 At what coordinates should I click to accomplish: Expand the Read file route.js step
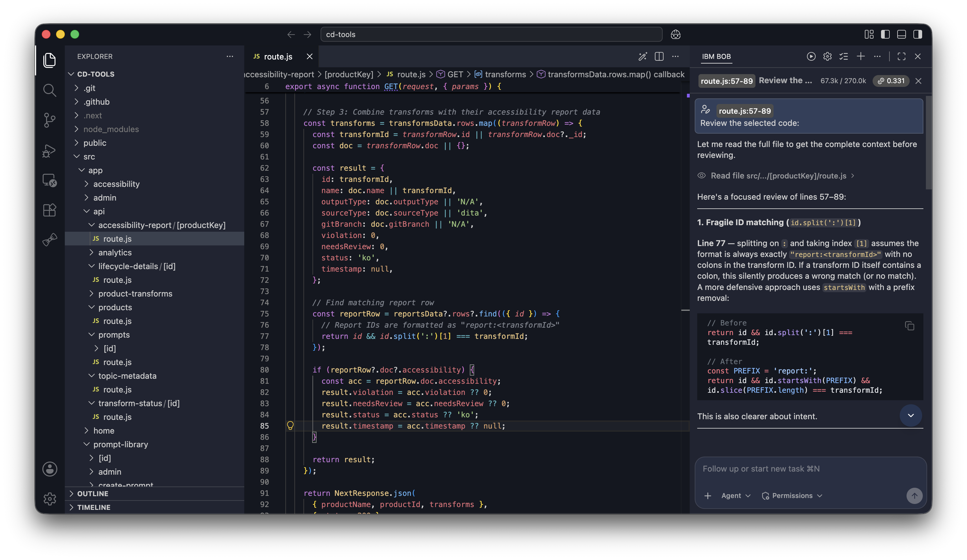pos(776,176)
